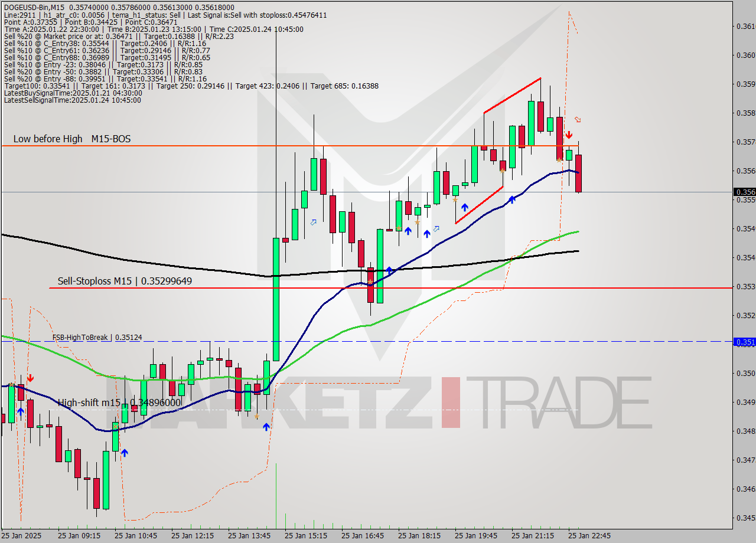Click the 0.347 price axis label
Viewport: 756px width, 543px height.
745,460
